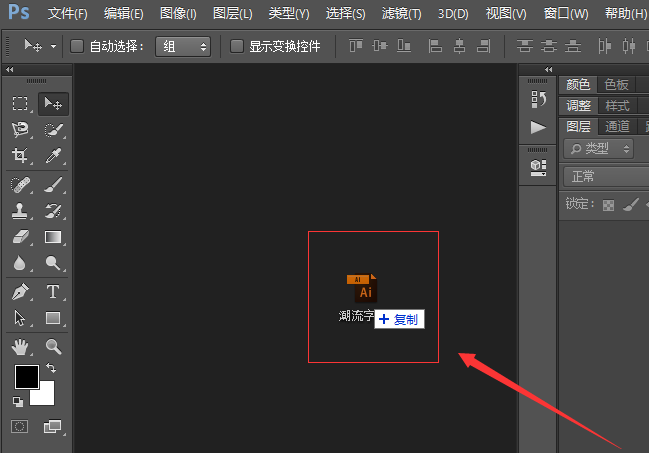Select the Zoom magnifier tool

tap(53, 347)
